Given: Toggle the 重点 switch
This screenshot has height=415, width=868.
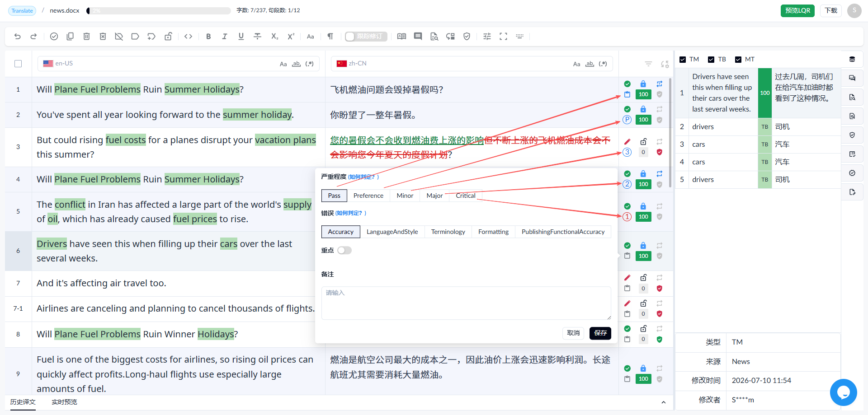Looking at the screenshot, I should coord(344,250).
